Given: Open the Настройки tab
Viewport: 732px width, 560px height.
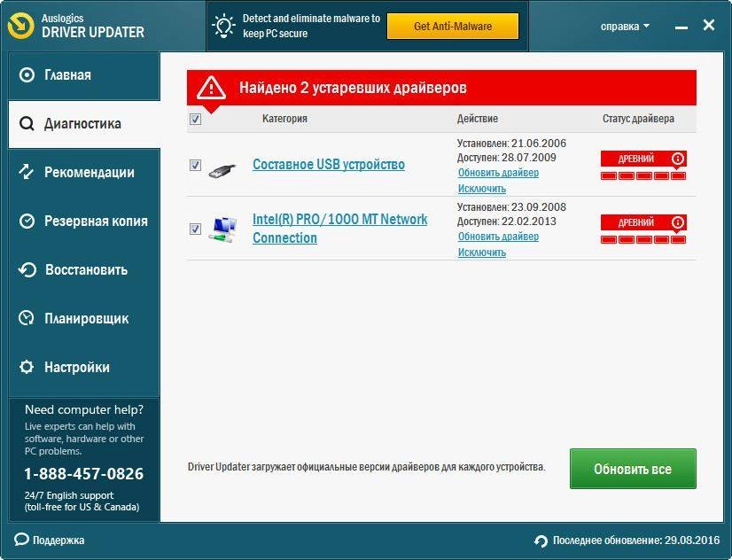Looking at the screenshot, I should tap(84, 367).
